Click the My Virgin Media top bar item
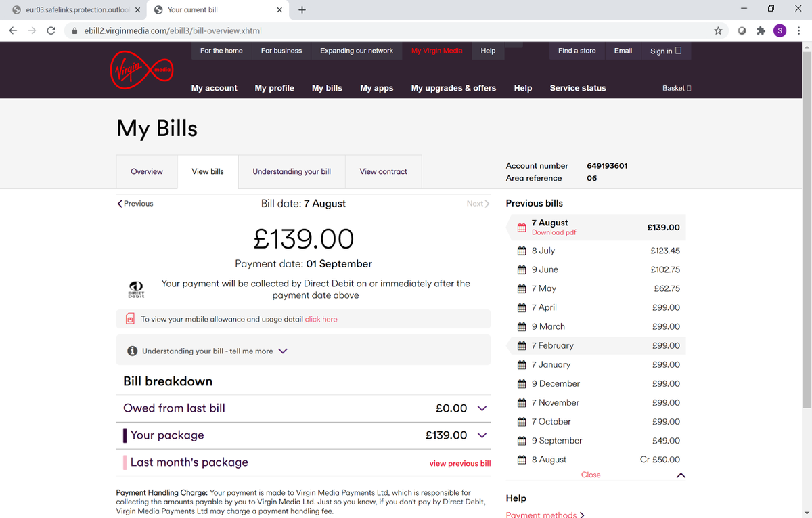This screenshot has width=812, height=518. 437,51
